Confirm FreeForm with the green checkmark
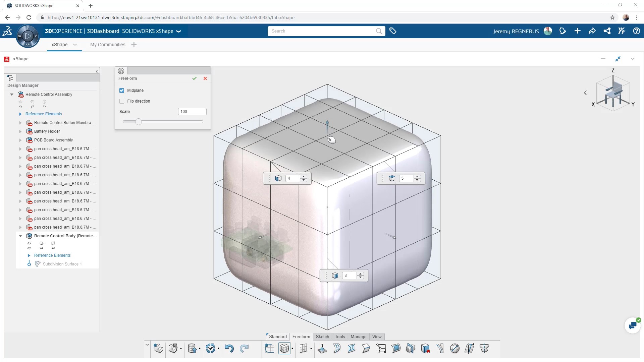The height and width of the screenshot is (362, 644). pyautogui.click(x=195, y=78)
